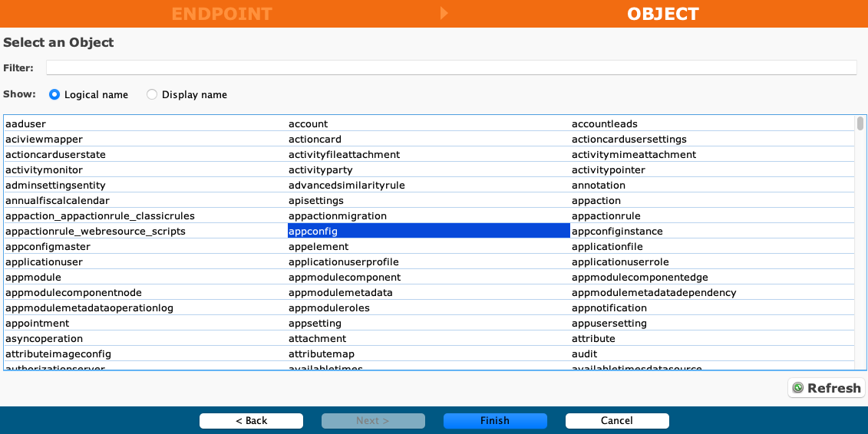Select the appmodule object
The height and width of the screenshot is (434, 868).
(33, 278)
